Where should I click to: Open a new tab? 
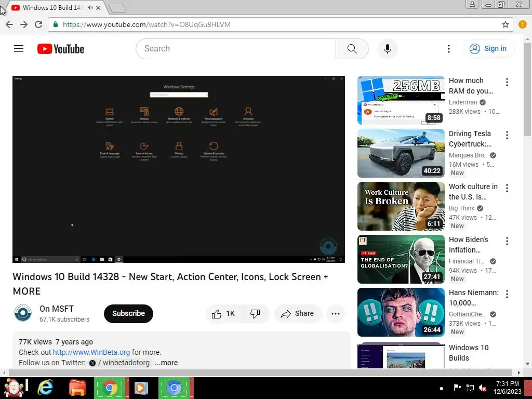[118, 8]
